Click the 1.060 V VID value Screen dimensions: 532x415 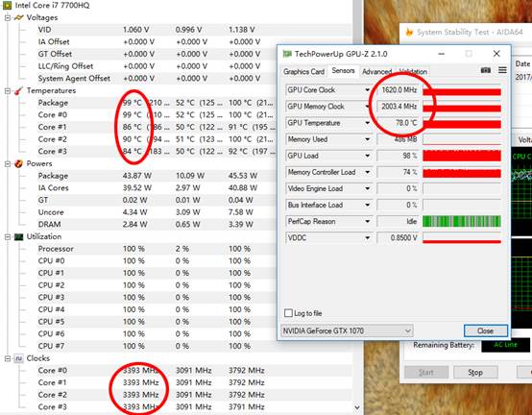click(135, 30)
